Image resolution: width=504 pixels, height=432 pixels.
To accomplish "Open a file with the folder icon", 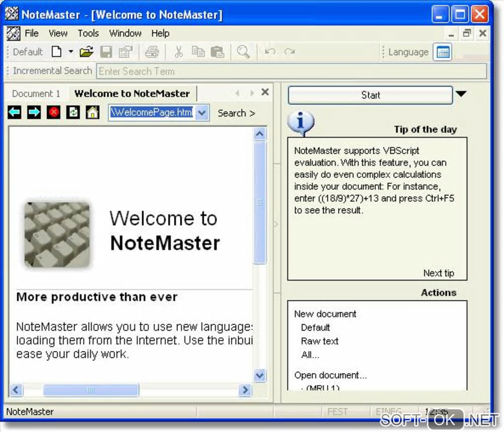I will point(86,51).
